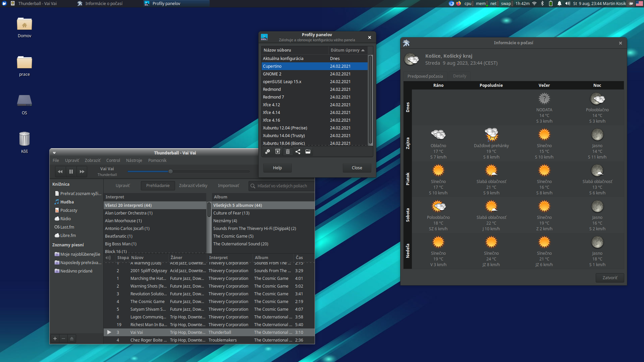This screenshot has height=362, width=644.
Task: Sort tracks by Stopa column header
Action: [123, 257]
